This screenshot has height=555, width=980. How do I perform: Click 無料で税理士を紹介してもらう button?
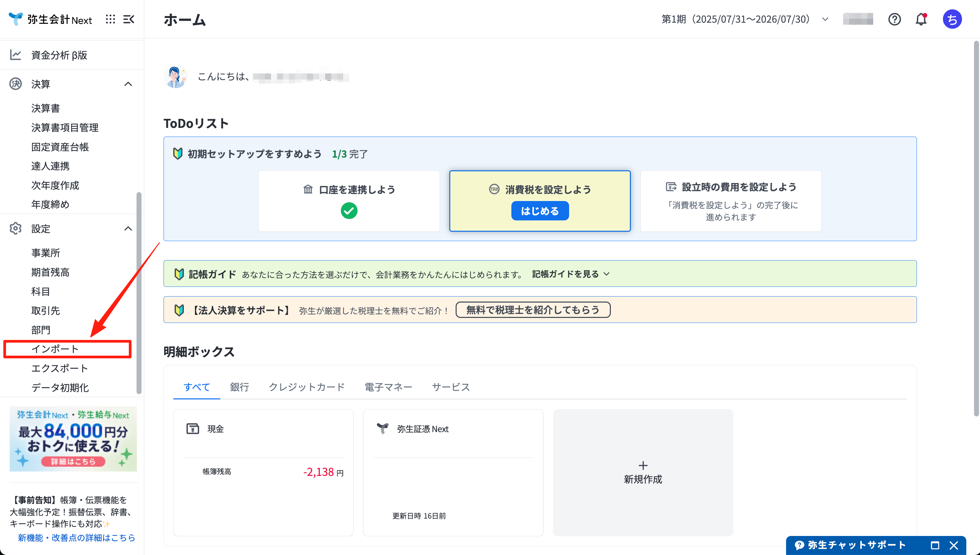(533, 310)
